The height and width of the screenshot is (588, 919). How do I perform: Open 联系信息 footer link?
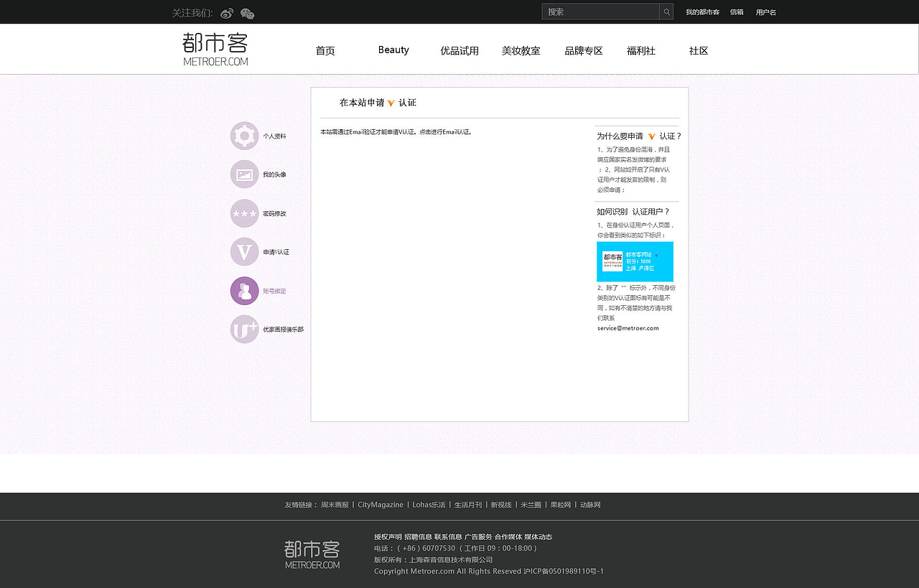448,537
